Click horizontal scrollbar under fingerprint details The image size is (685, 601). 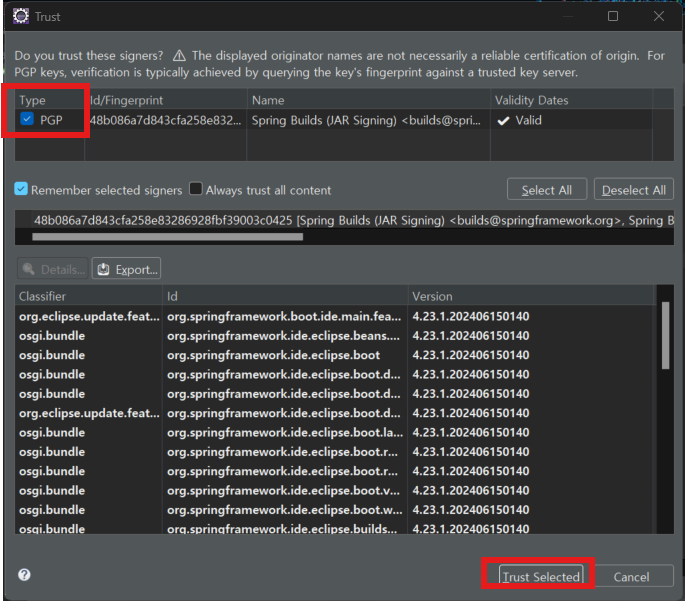[167, 237]
